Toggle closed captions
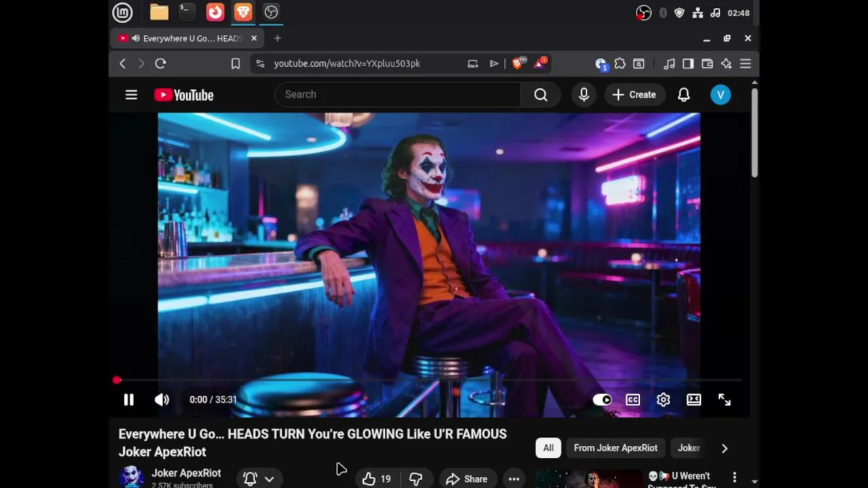Screen dimensions: 868x488 click(x=633, y=400)
